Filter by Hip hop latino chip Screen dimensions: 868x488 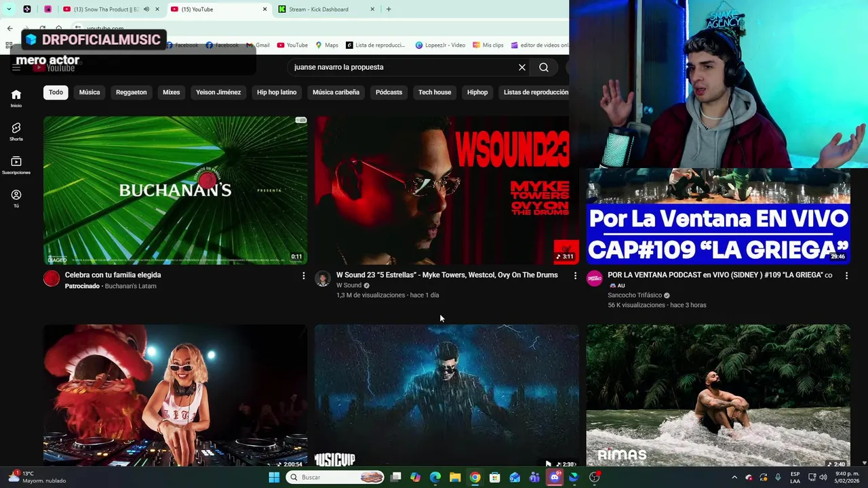click(277, 92)
